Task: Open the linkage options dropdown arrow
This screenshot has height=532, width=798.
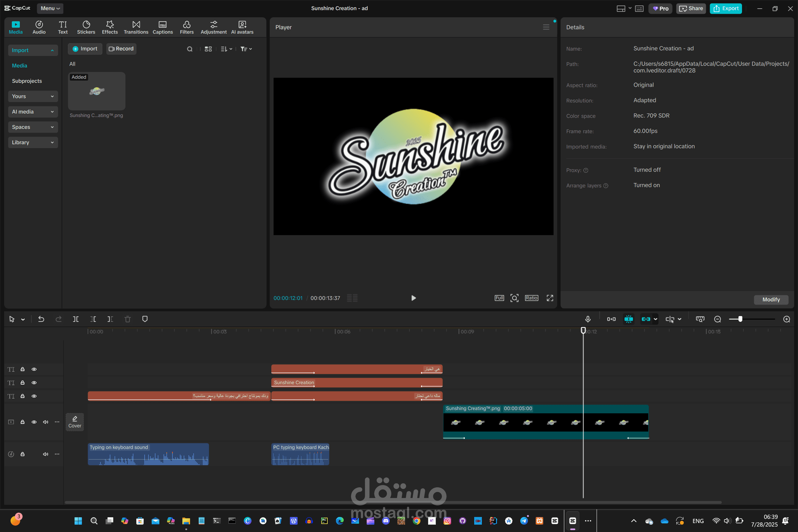Action: click(x=656, y=319)
